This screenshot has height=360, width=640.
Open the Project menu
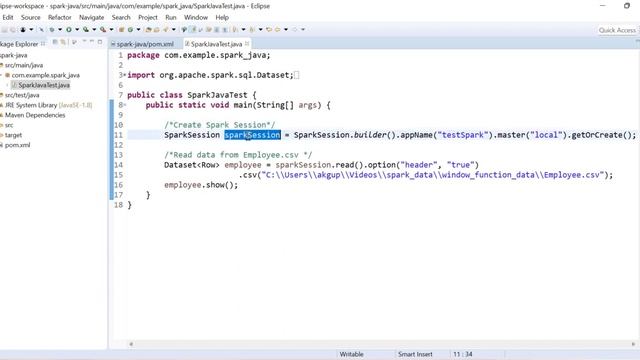tap(148, 18)
